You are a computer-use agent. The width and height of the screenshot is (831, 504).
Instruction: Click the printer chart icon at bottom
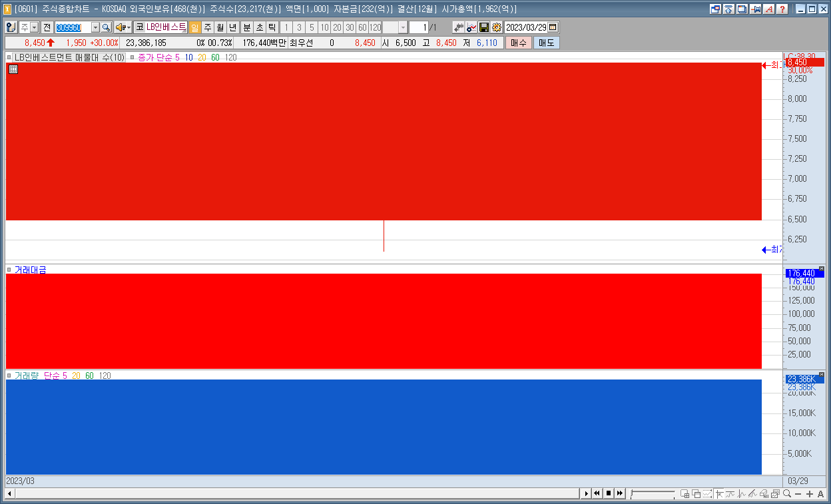coord(764,493)
